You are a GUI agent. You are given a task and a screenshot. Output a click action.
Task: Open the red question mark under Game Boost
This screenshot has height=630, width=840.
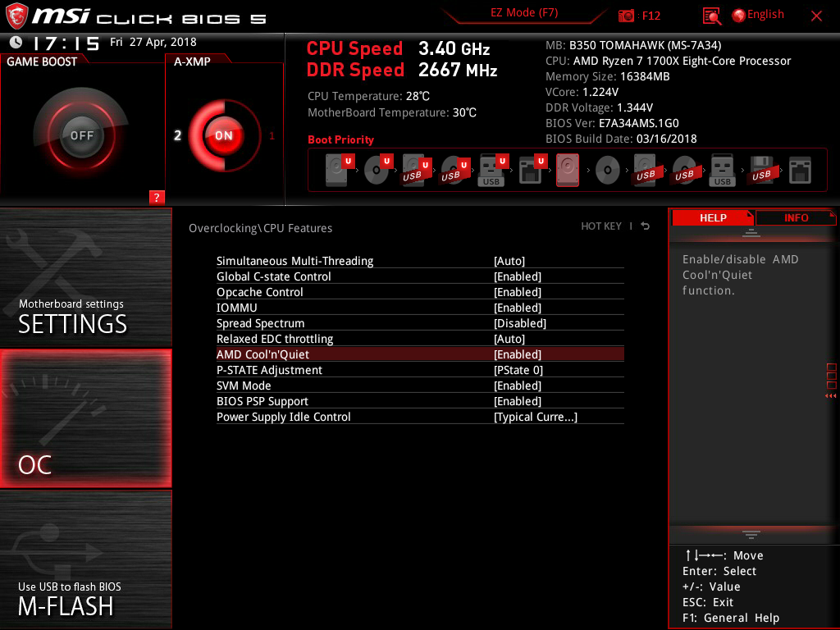[x=157, y=197]
